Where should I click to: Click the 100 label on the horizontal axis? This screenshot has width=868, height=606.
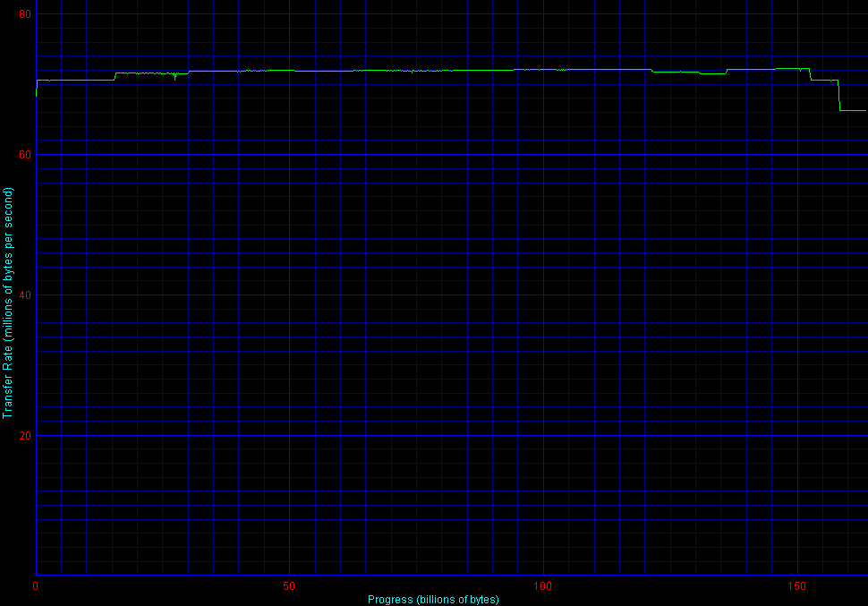coord(543,586)
